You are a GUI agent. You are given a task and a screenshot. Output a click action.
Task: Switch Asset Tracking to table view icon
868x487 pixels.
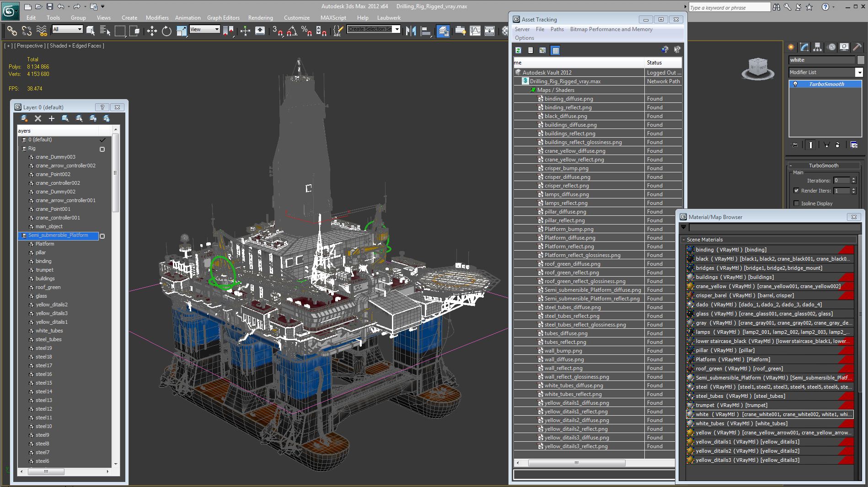[x=555, y=50]
